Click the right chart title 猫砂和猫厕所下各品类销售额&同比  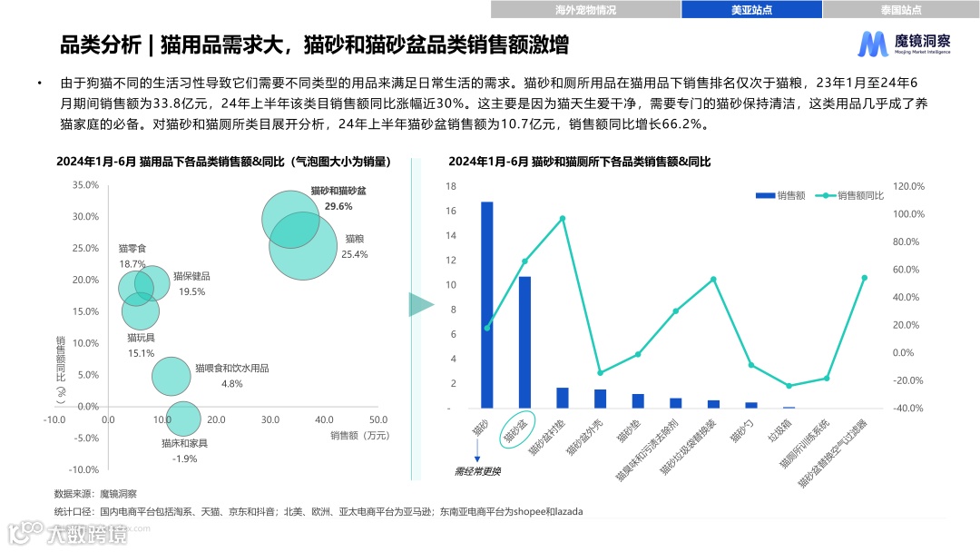pyautogui.click(x=579, y=162)
